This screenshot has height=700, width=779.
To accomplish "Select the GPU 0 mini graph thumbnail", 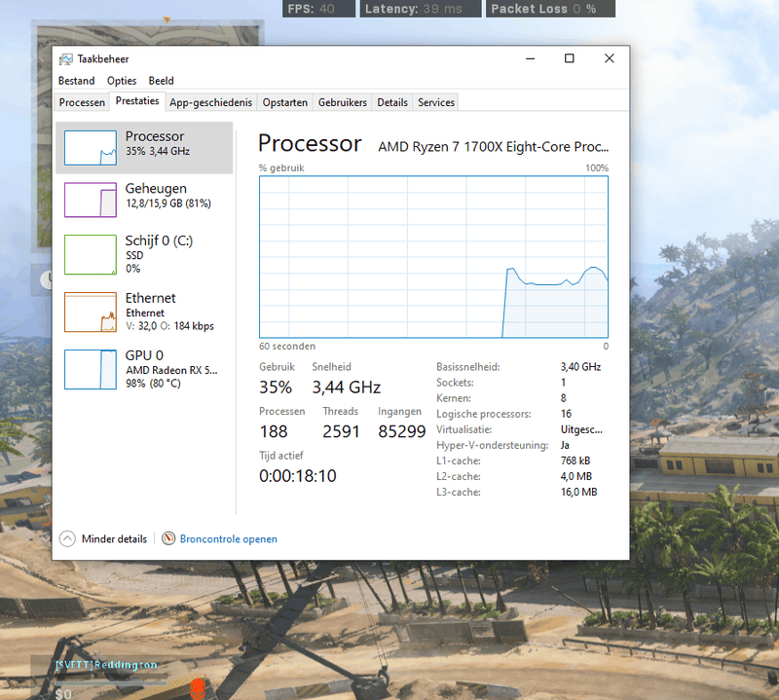I will click(91, 369).
